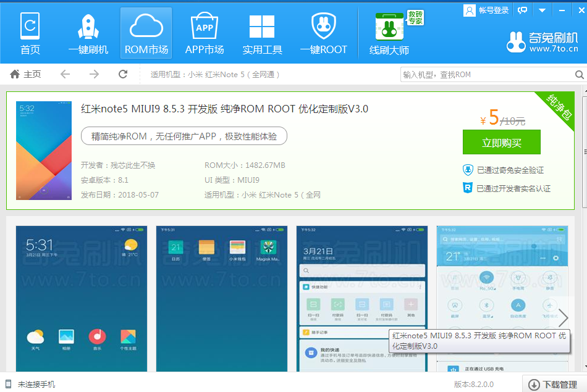Screen dimensions: 587x392
Task: Navigate forward with the right arrow
Action: pos(94,74)
